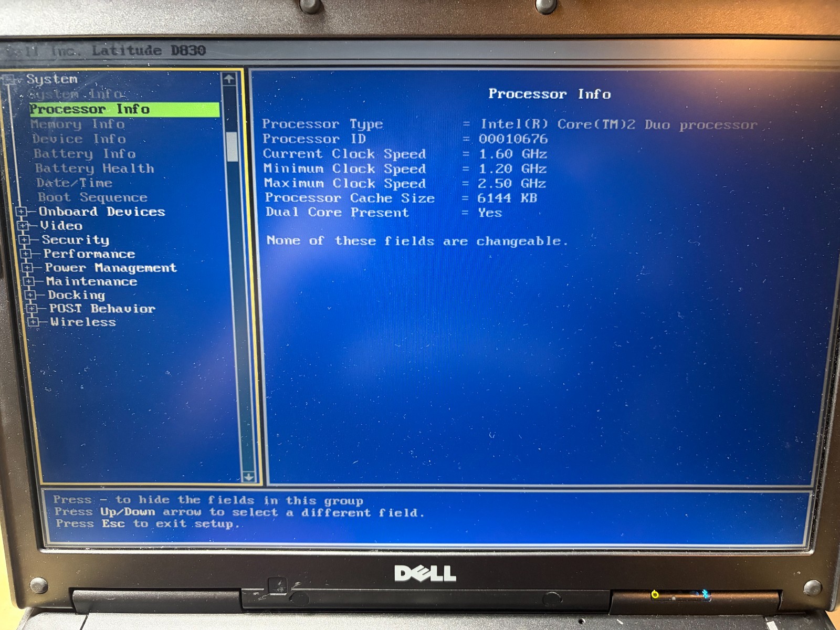Open the Date/Time entry
This screenshot has height=630, width=840.
click(75, 183)
